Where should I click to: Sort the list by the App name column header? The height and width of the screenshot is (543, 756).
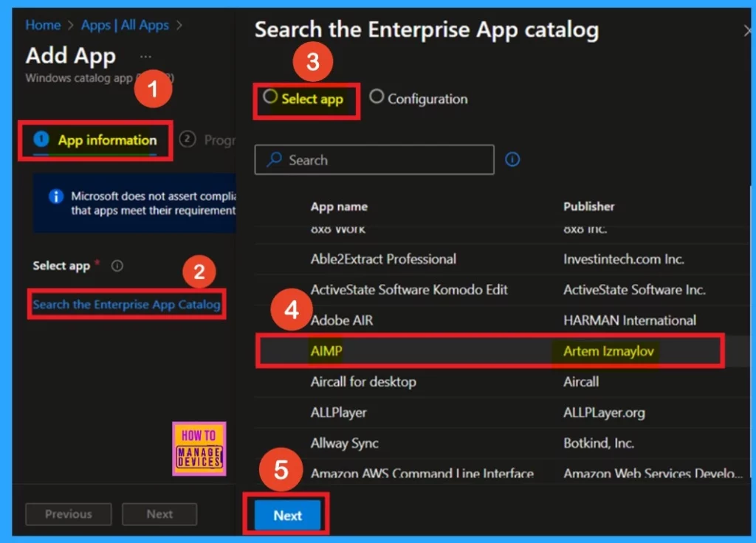(x=339, y=207)
